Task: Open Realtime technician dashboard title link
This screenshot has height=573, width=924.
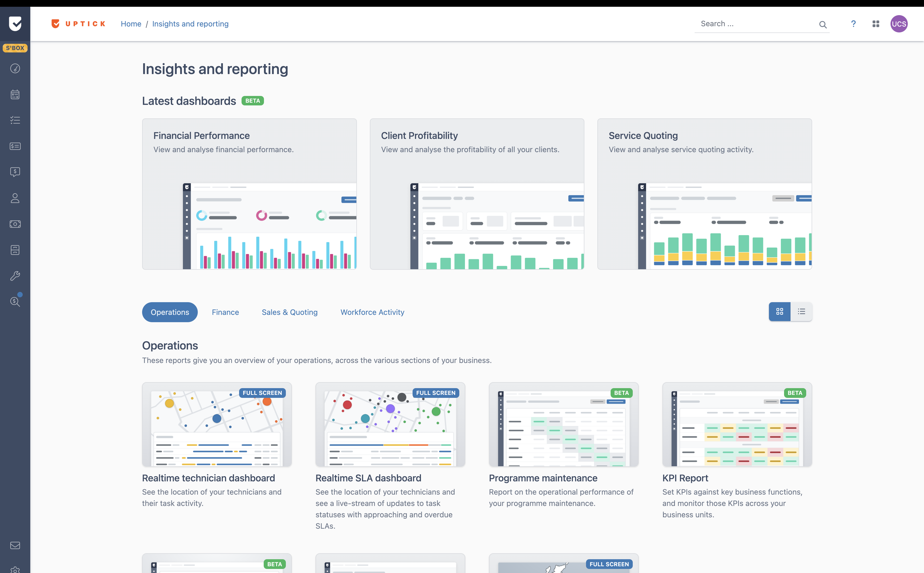Action: coord(208,478)
